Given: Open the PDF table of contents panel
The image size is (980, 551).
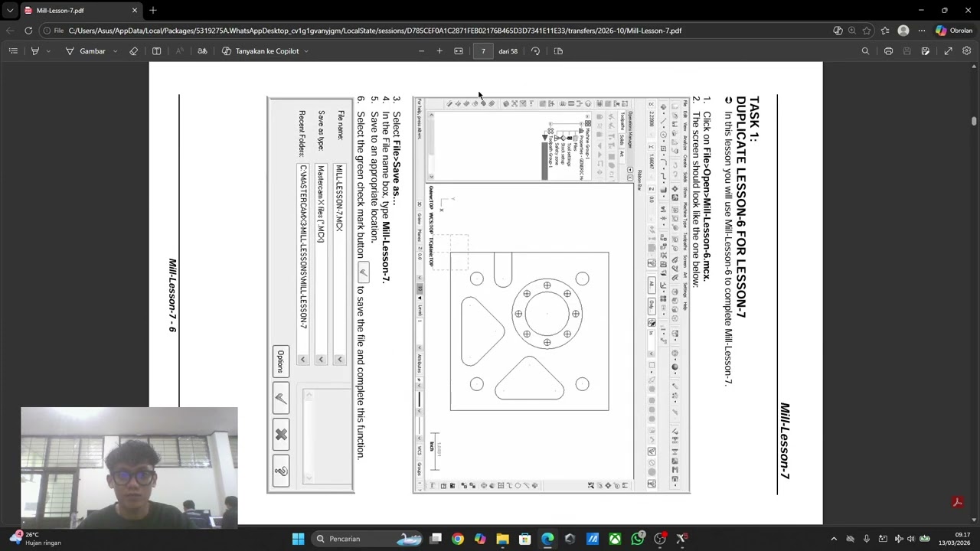Looking at the screenshot, I should 13,51.
